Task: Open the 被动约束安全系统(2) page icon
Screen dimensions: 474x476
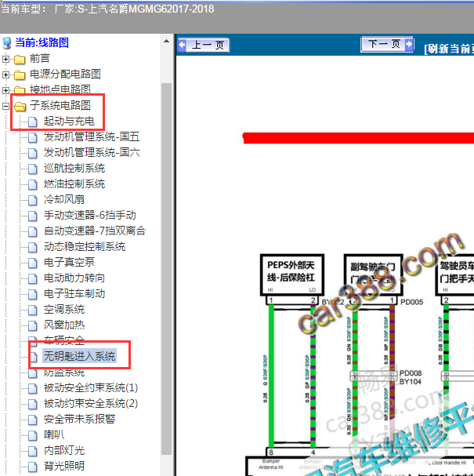Action: pyautogui.click(x=32, y=404)
